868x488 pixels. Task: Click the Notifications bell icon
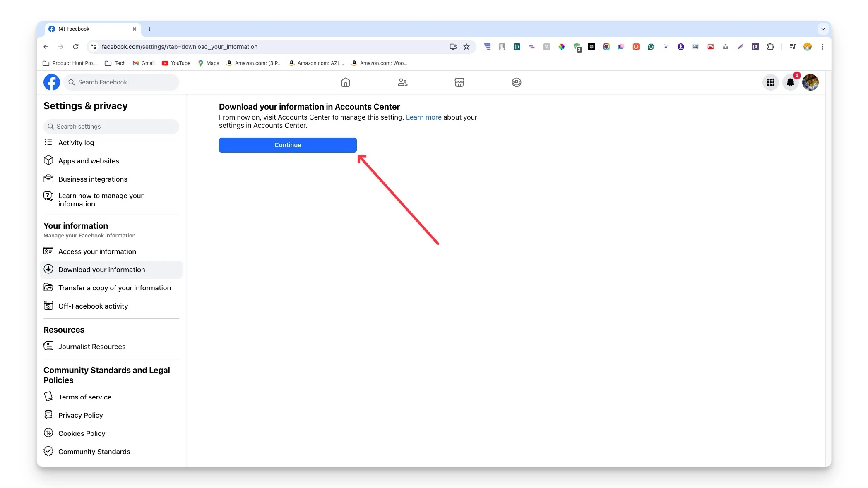(791, 82)
